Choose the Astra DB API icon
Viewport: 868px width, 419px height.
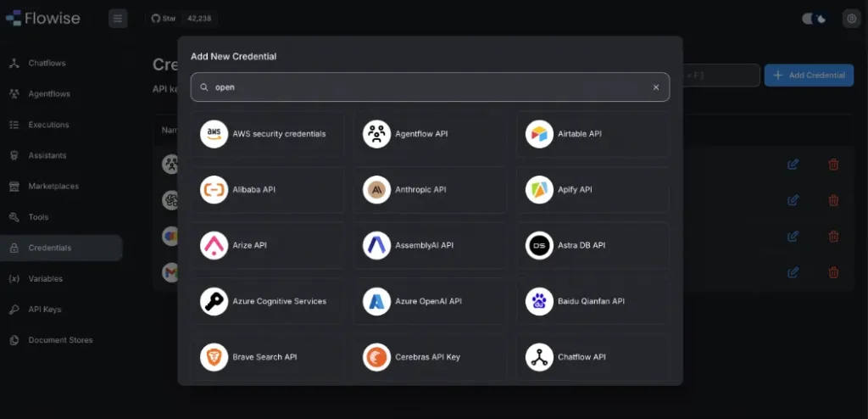tap(539, 245)
